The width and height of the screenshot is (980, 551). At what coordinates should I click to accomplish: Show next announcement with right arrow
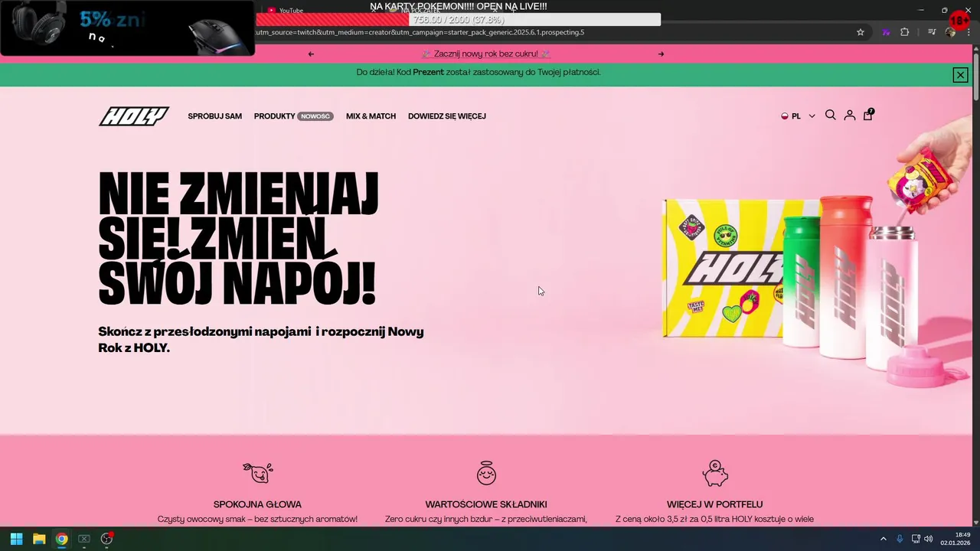pos(661,54)
